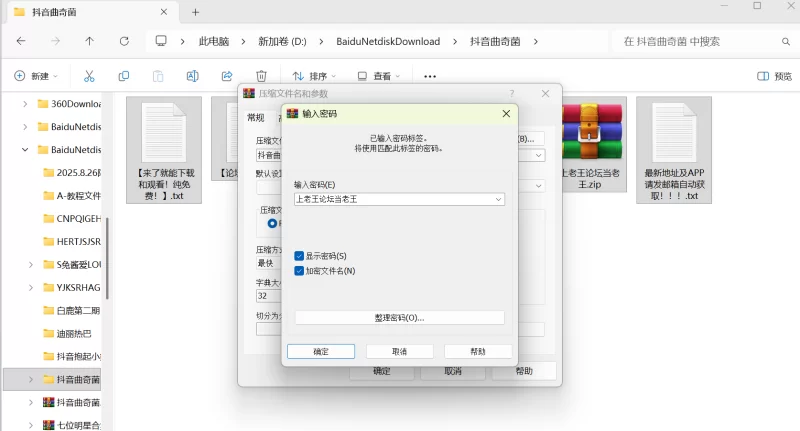This screenshot has width=800, height=431.
Task: Refresh the current folder view
Action: [124, 41]
